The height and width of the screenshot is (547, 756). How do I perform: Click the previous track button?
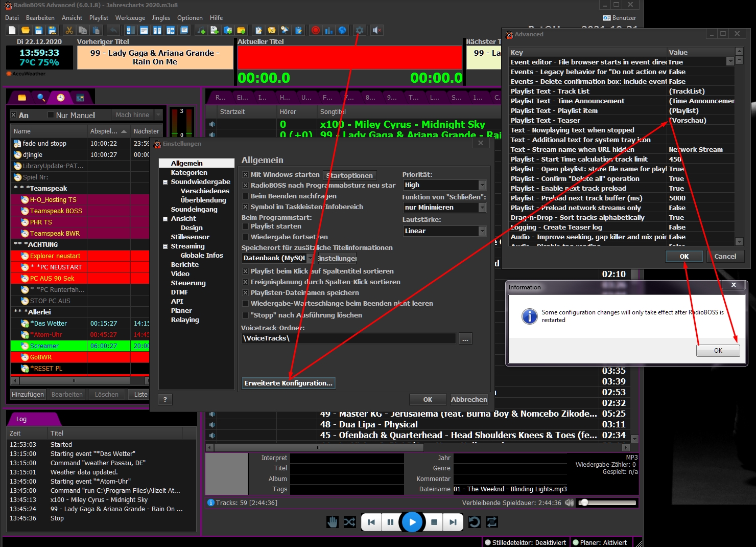click(x=371, y=522)
